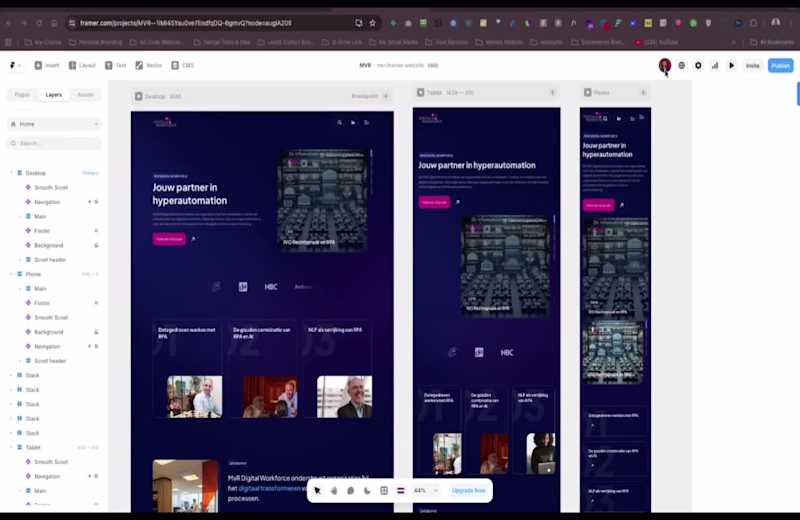Click the plus icon on Phone's Navigation row
Viewport: 800px width, 520px height.
89,346
